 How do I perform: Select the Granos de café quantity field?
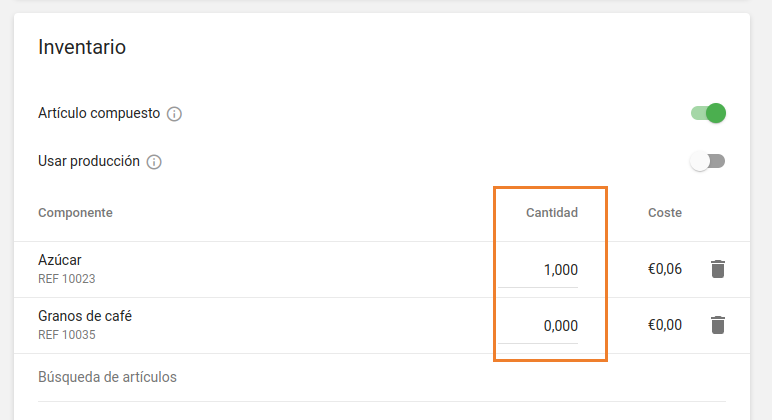pyautogui.click(x=539, y=326)
